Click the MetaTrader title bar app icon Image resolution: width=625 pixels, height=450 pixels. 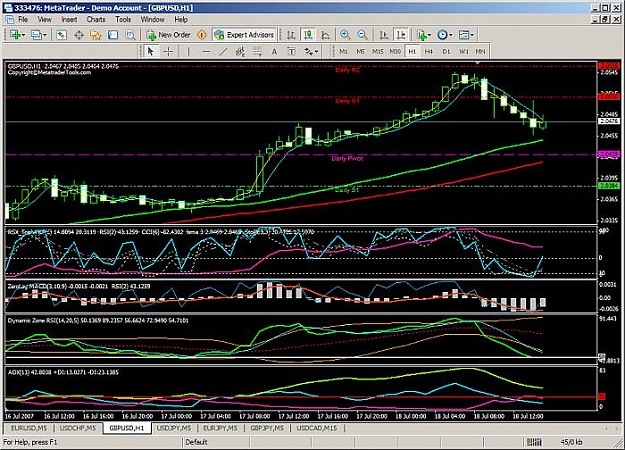[x=8, y=8]
